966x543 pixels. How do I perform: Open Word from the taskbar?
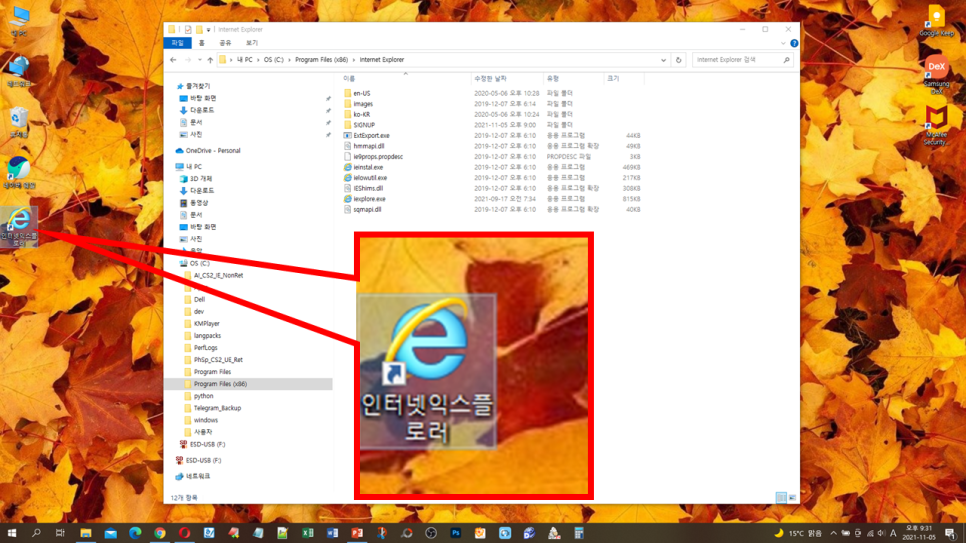(x=332, y=533)
